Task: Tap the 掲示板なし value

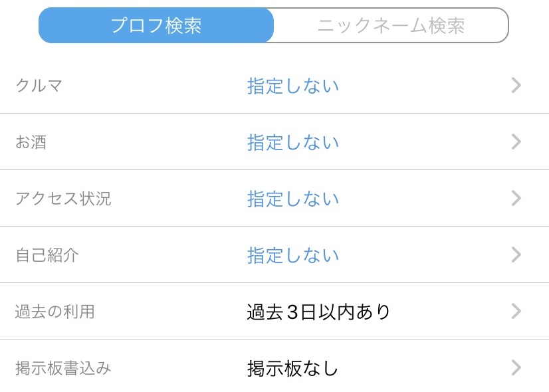Action: [x=293, y=369]
